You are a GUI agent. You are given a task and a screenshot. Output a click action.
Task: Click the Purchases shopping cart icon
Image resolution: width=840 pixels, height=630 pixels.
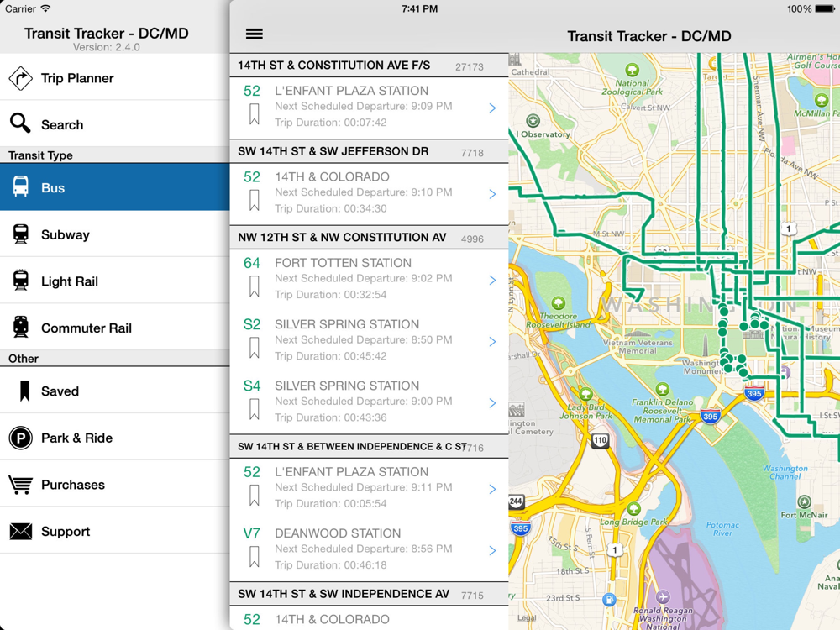pyautogui.click(x=20, y=485)
